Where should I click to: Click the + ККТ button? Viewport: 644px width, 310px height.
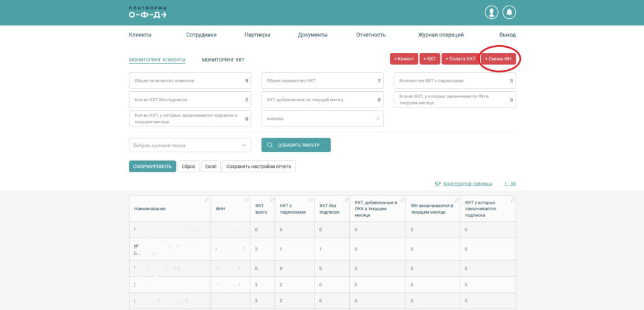(x=430, y=58)
